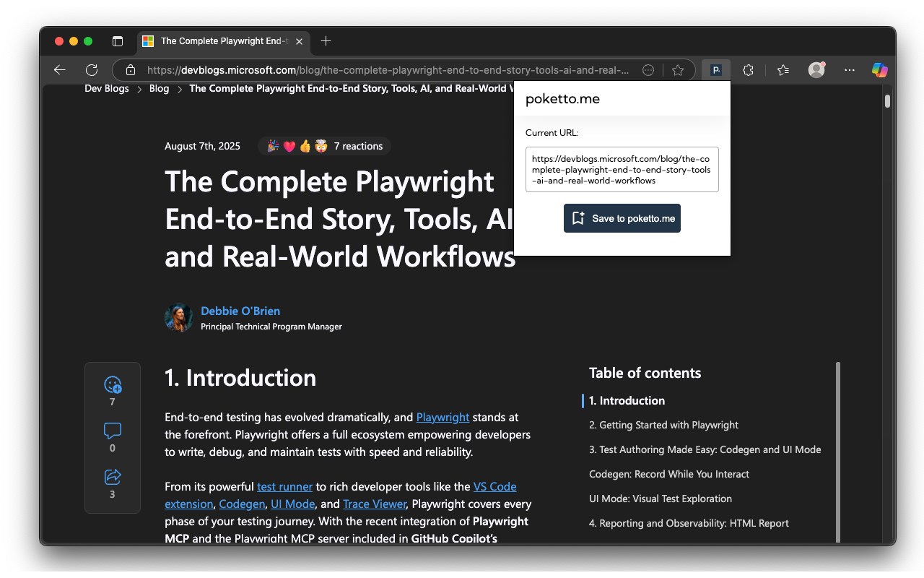
Task: Click the site lock icon in address bar
Action: (x=131, y=70)
